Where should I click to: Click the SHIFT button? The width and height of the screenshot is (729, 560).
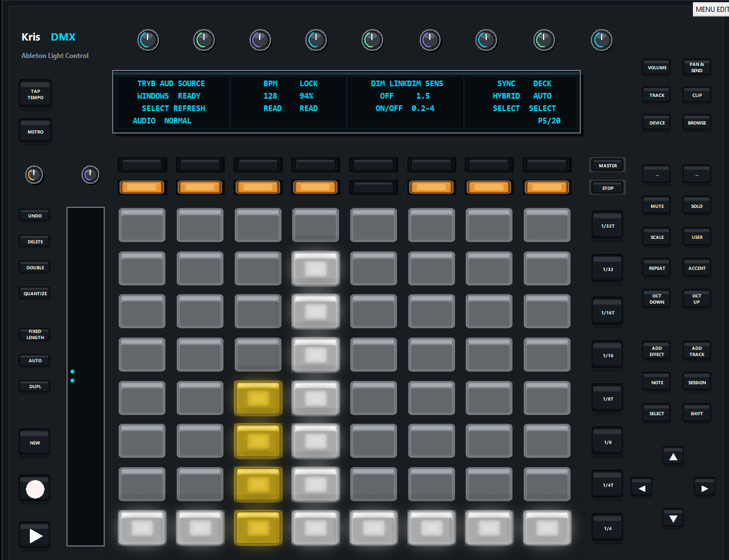(x=697, y=414)
